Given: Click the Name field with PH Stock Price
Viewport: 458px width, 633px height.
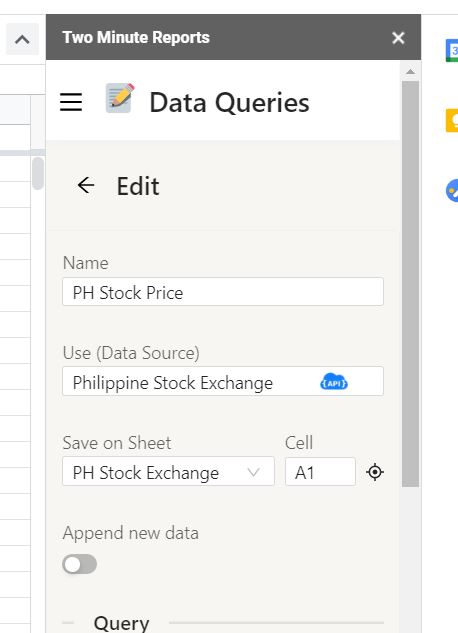Looking at the screenshot, I should click(x=223, y=291).
